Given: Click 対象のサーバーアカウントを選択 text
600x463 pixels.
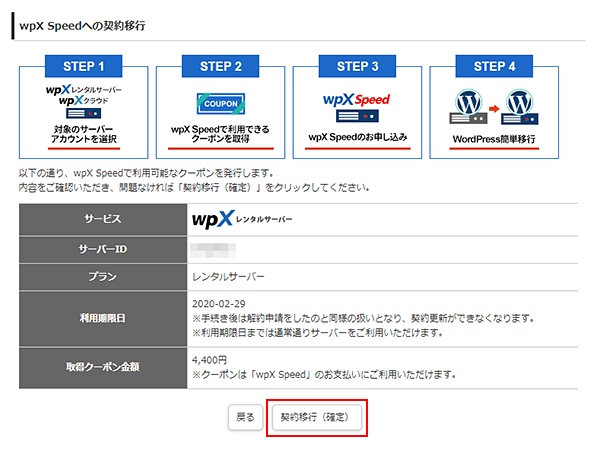Looking at the screenshot, I should 84,134.
